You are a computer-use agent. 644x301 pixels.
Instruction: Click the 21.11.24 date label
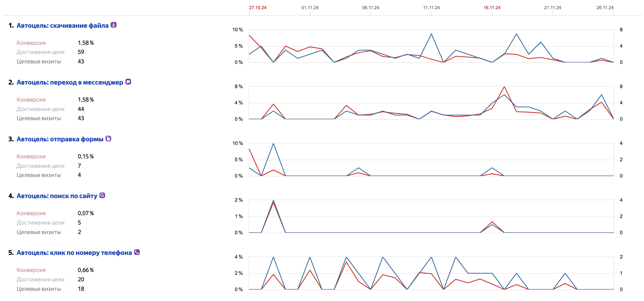(552, 8)
